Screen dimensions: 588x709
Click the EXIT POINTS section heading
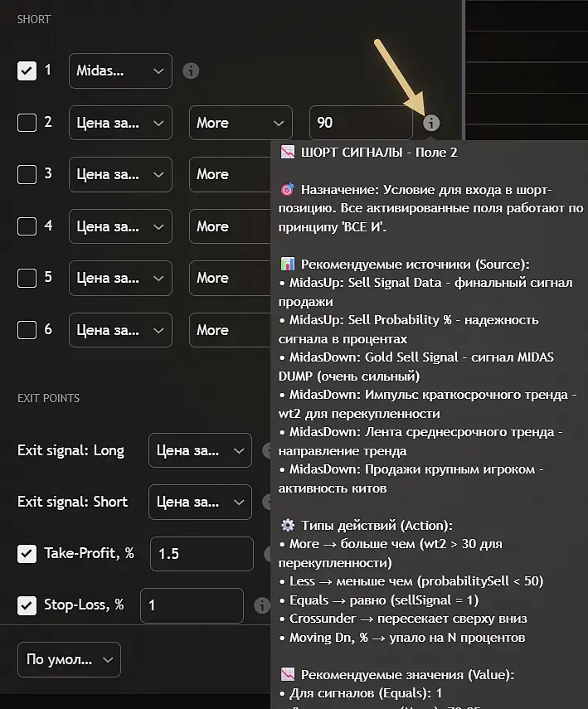[48, 398]
